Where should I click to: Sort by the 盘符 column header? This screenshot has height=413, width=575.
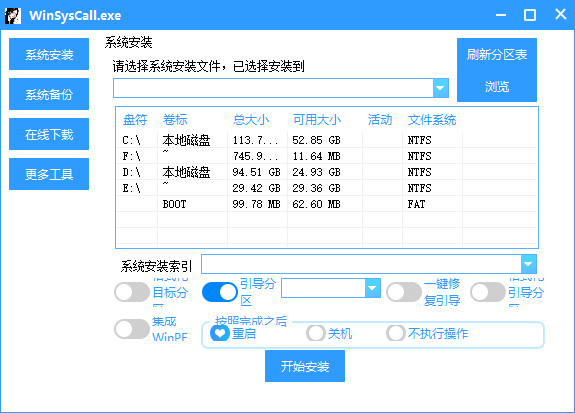coord(135,120)
